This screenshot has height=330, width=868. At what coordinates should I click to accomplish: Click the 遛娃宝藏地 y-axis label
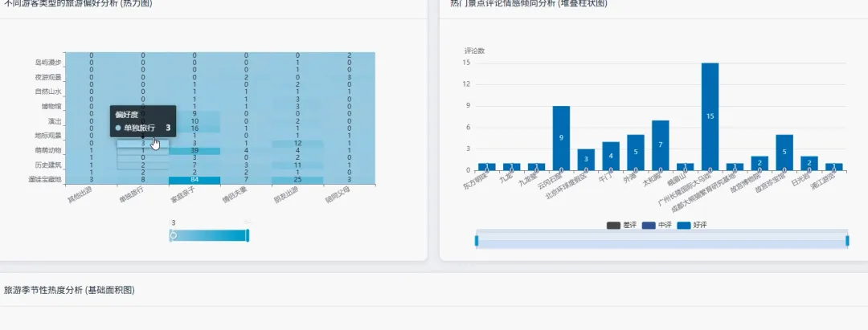(45, 180)
